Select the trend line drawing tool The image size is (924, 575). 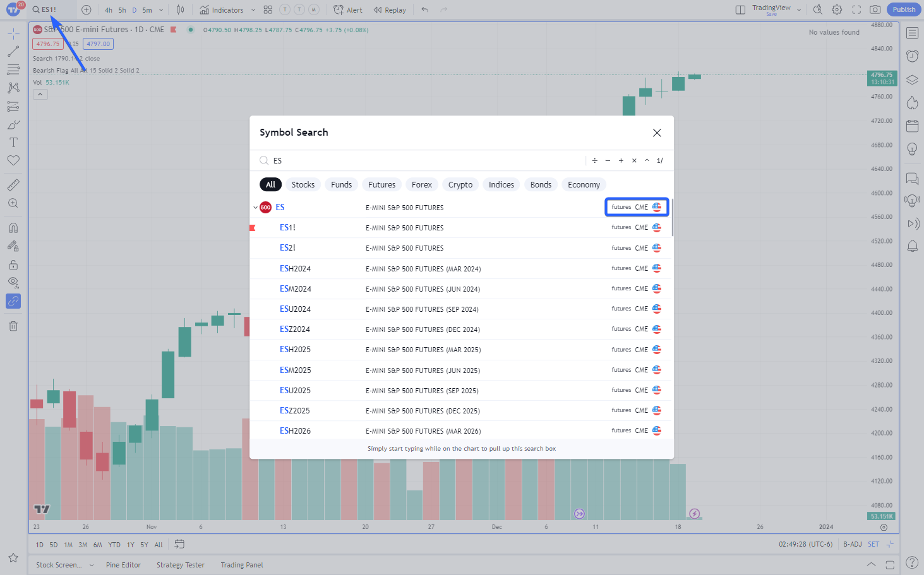[x=13, y=52]
